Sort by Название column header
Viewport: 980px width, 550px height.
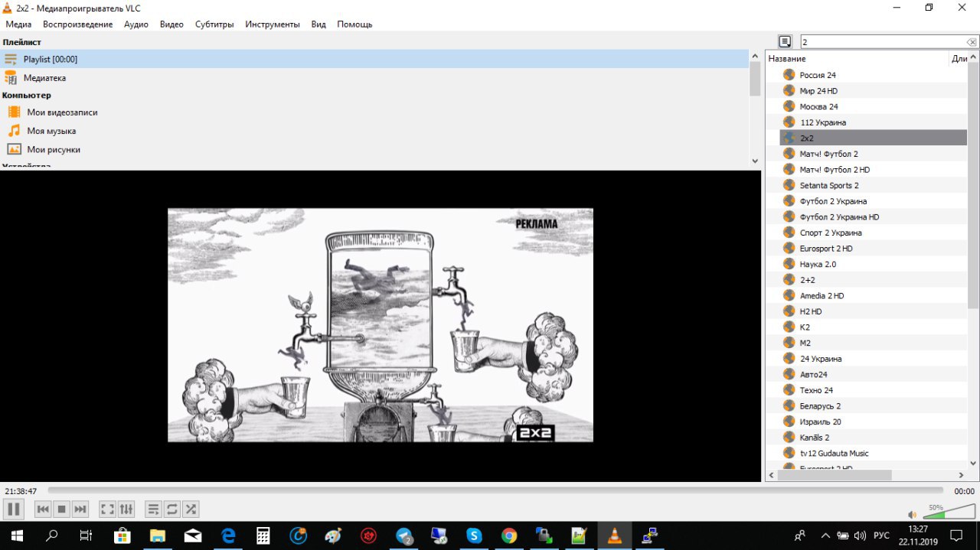(857, 58)
